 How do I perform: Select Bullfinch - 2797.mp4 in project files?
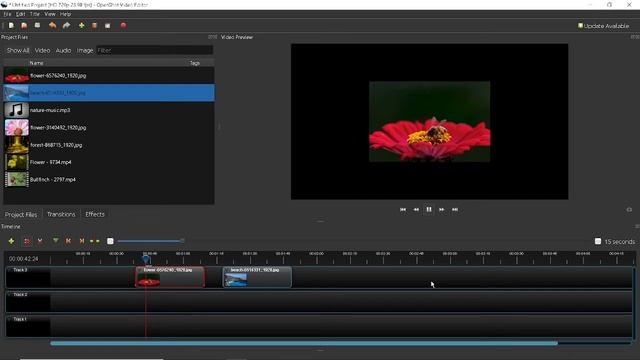click(109, 180)
